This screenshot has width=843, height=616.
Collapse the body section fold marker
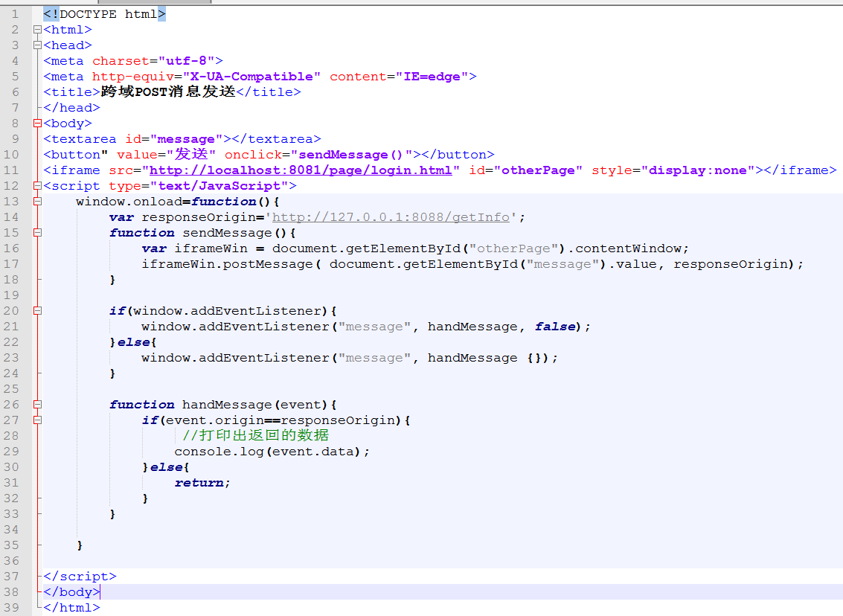click(x=37, y=123)
